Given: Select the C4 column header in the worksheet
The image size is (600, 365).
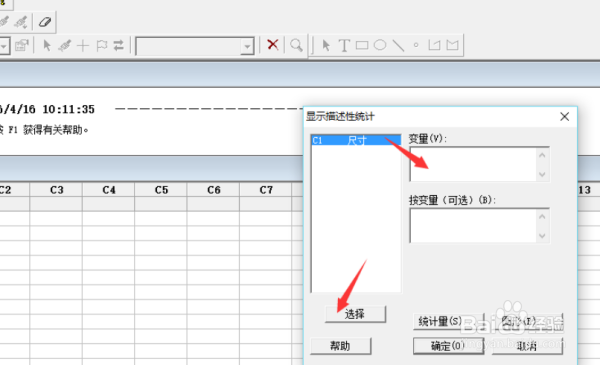Looking at the screenshot, I should coord(109,190).
